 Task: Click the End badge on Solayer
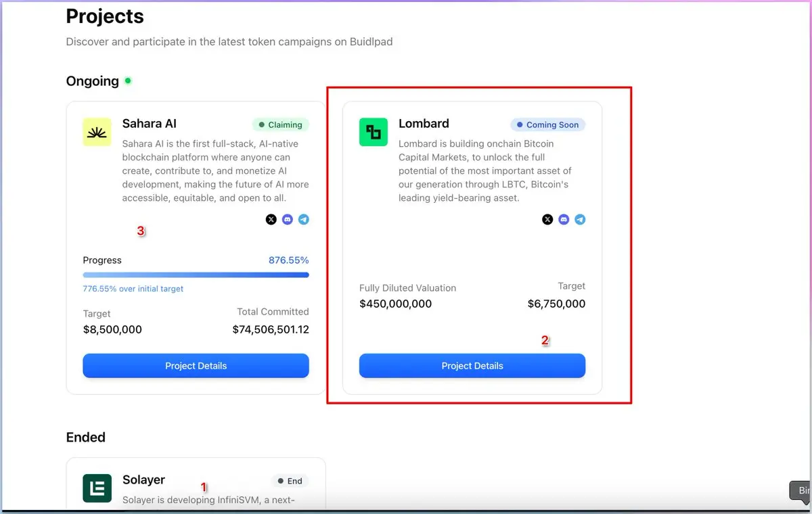[x=290, y=481]
